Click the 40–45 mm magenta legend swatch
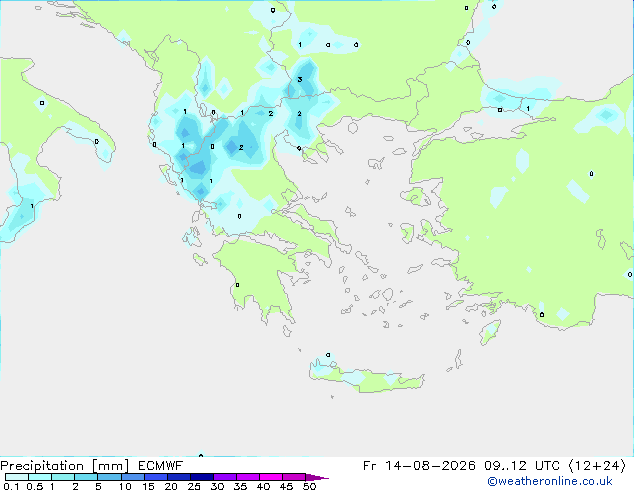The width and height of the screenshot is (634, 490). (x=271, y=477)
